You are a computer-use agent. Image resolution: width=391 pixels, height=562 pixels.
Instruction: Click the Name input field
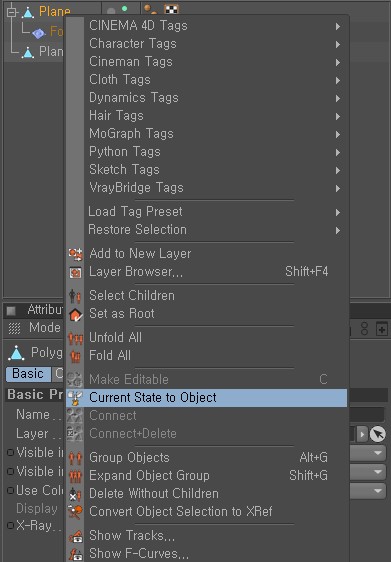click(366, 415)
